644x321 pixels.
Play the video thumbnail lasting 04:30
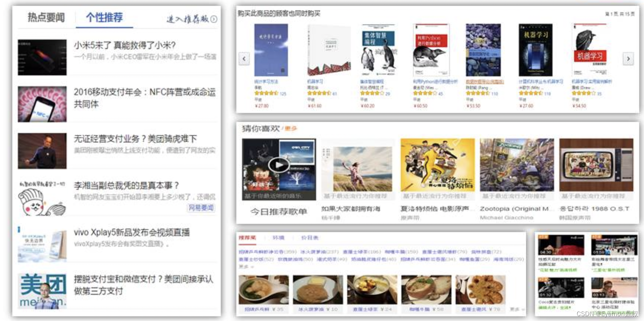561,245
